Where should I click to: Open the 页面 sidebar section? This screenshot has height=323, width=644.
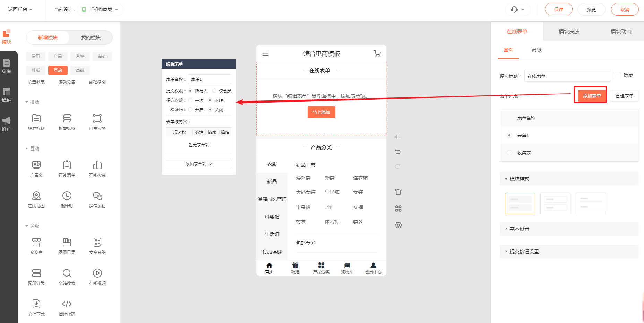click(7, 66)
